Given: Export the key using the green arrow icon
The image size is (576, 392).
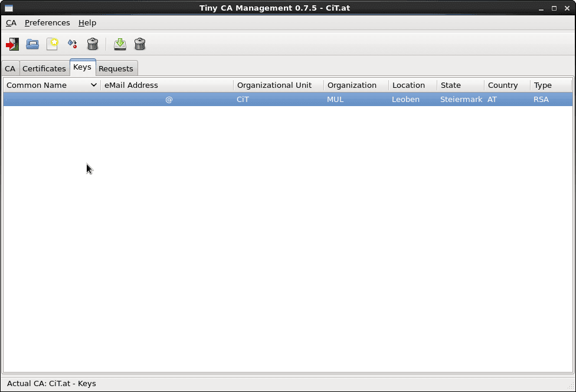Looking at the screenshot, I should 120,44.
